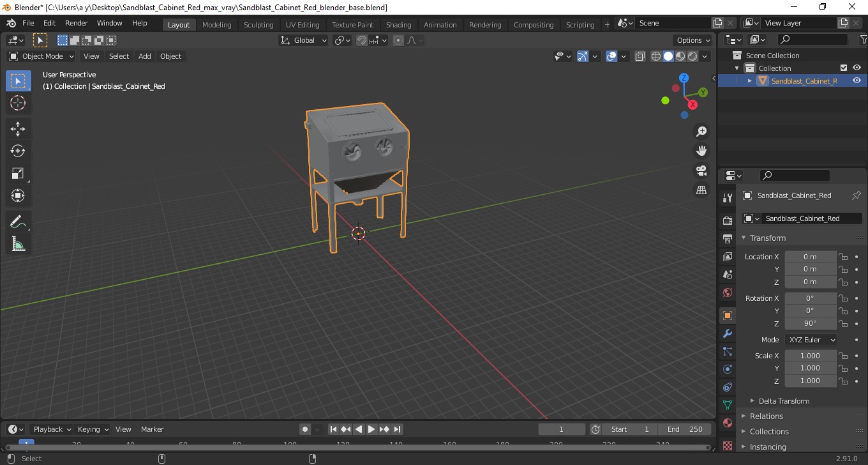Screen dimensions: 868x465
Task: Open the View Layer properties tab
Action: point(728,256)
